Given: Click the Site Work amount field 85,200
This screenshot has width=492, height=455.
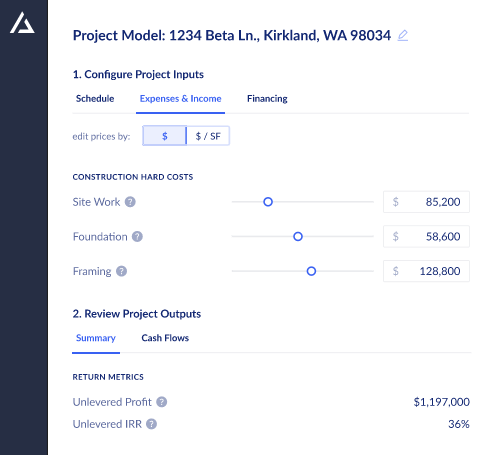Looking at the screenshot, I should (426, 202).
